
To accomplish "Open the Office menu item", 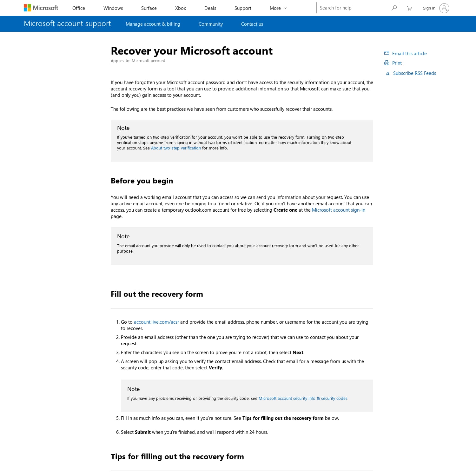I will pyautogui.click(x=79, y=8).
